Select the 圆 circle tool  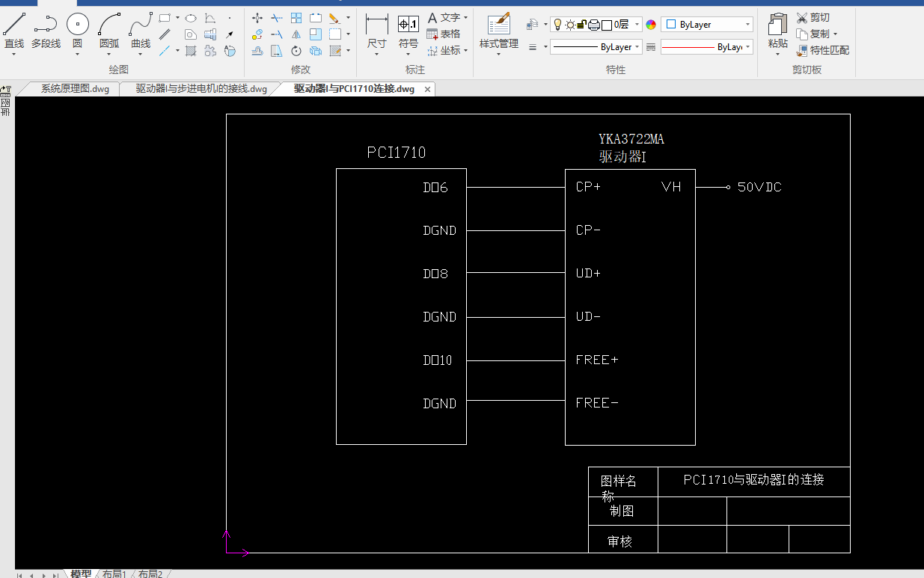coord(77,31)
